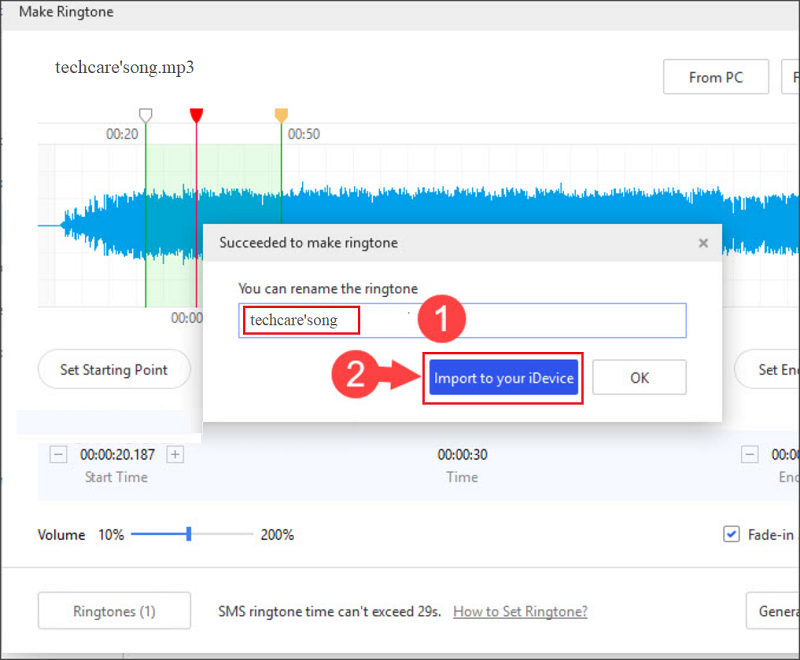Viewport: 800px width, 660px height.
Task: Increase Start Time with plus icon
Action: [x=175, y=455]
